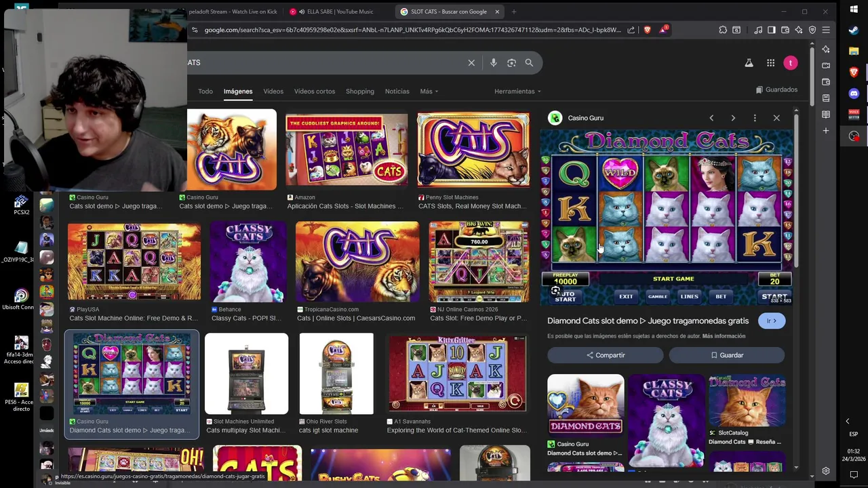Open Brave Wallet in the toolbar

pyautogui.click(x=785, y=30)
